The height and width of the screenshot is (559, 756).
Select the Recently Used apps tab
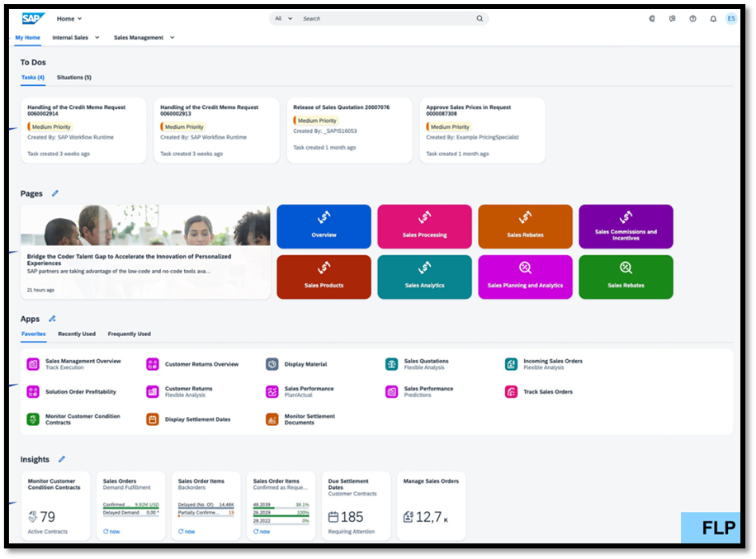pos(76,334)
